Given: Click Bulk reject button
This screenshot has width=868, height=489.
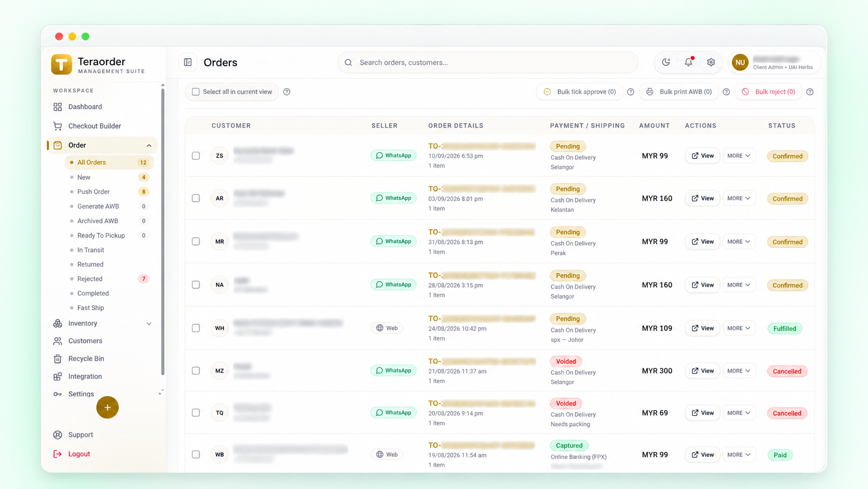Looking at the screenshot, I should pyautogui.click(x=769, y=92).
